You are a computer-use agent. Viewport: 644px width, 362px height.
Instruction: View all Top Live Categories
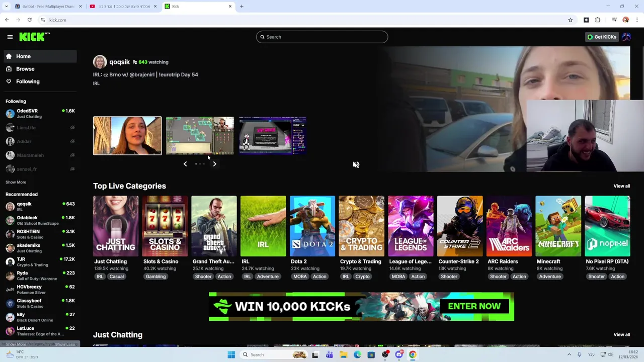pos(621,186)
